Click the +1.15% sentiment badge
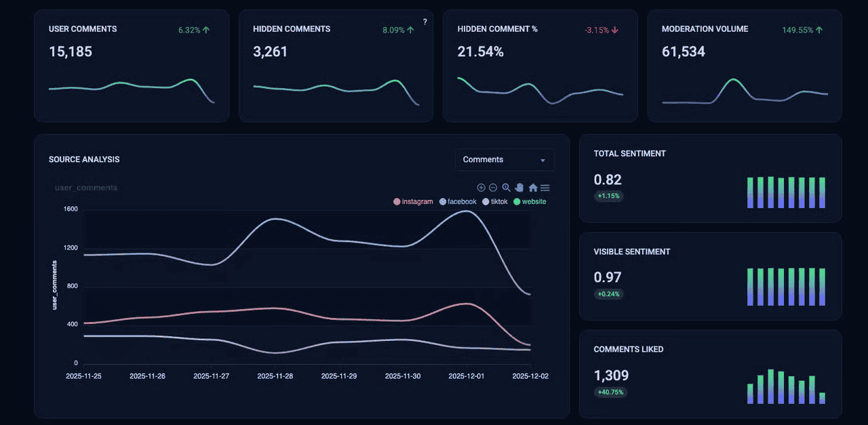868x425 pixels. coord(608,196)
